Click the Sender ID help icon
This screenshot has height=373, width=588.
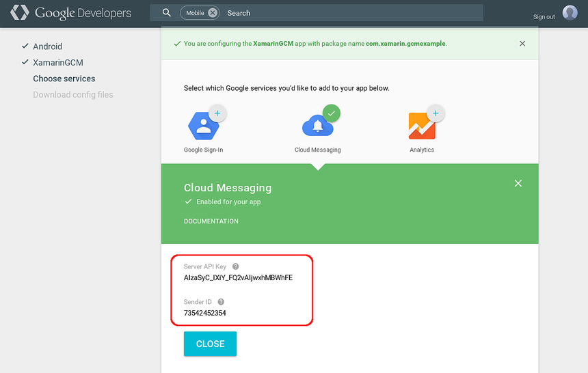coord(221,302)
